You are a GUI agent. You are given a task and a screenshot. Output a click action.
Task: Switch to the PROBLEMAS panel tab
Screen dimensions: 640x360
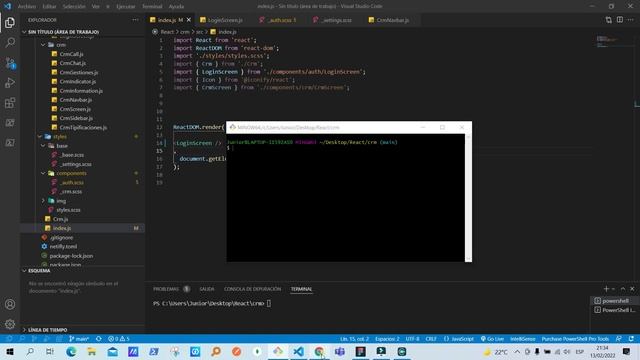171,289
